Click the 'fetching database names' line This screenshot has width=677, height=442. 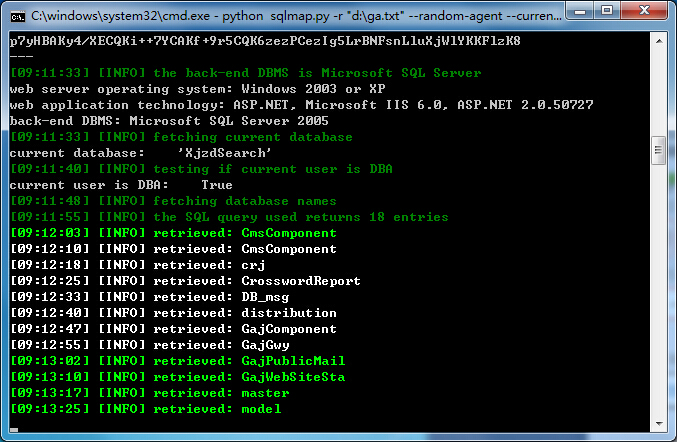pyautogui.click(x=173, y=201)
